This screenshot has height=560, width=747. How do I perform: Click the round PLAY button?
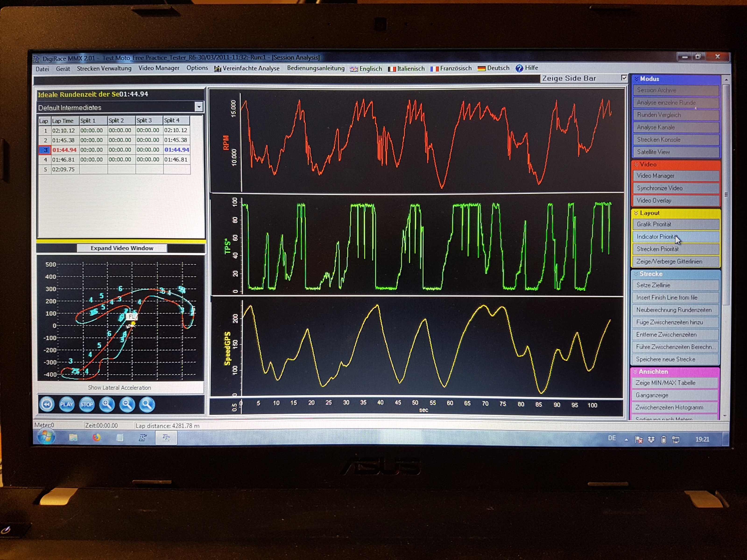(67, 404)
